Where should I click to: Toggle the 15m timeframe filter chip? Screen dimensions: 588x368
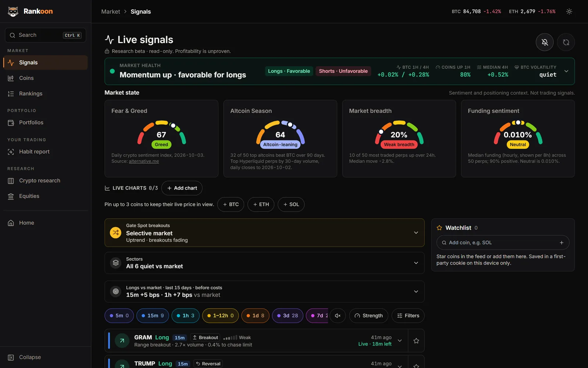click(x=153, y=316)
